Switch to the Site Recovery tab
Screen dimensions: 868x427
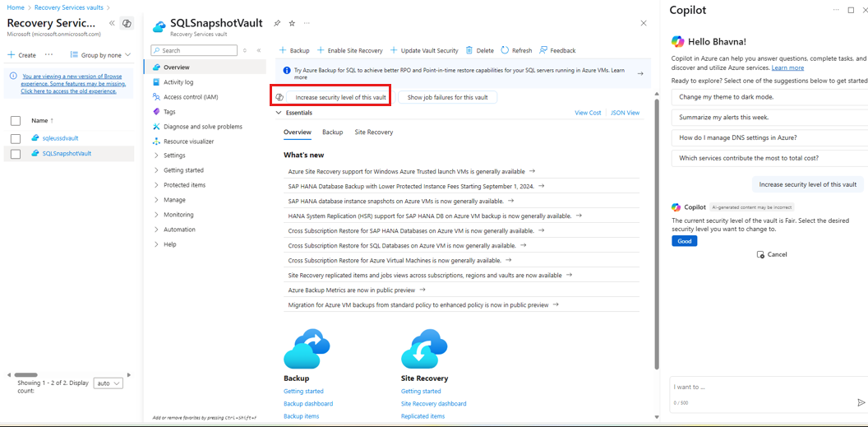pos(373,132)
